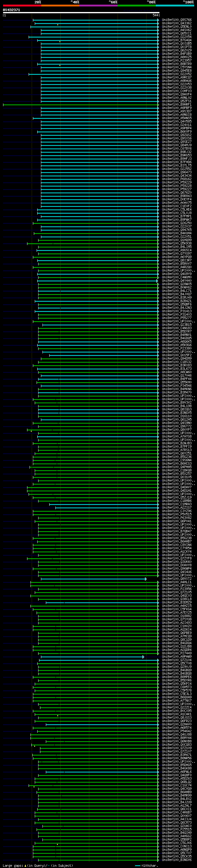Open hit UniRef100_Q43362
This screenshot has width=197, height=868.
[177, 23]
